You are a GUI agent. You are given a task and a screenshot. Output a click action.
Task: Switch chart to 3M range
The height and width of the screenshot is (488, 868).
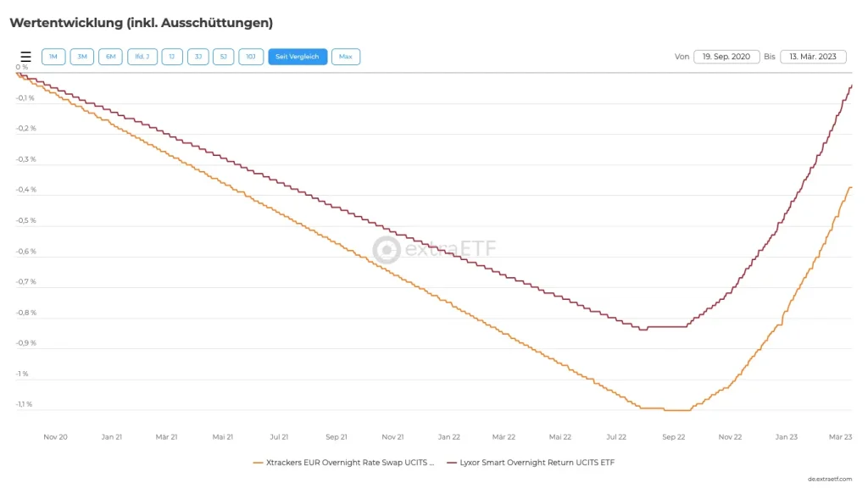click(x=82, y=57)
